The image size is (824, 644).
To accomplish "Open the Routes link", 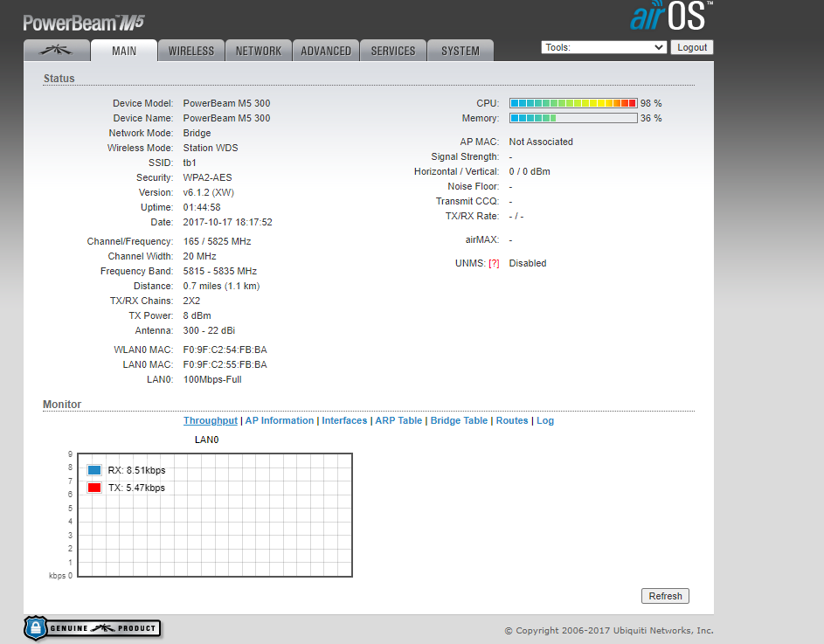I will point(512,420).
